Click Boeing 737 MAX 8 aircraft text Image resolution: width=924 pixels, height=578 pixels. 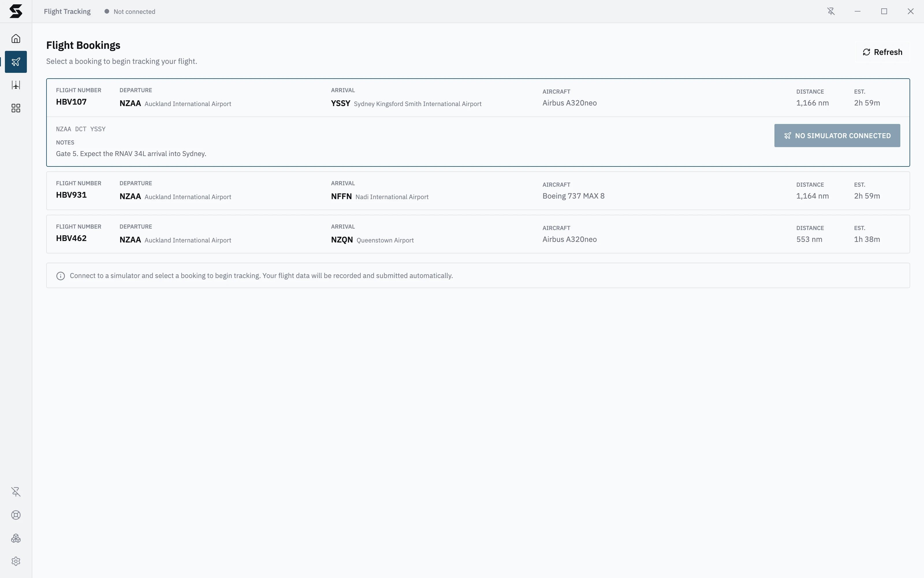tap(573, 196)
